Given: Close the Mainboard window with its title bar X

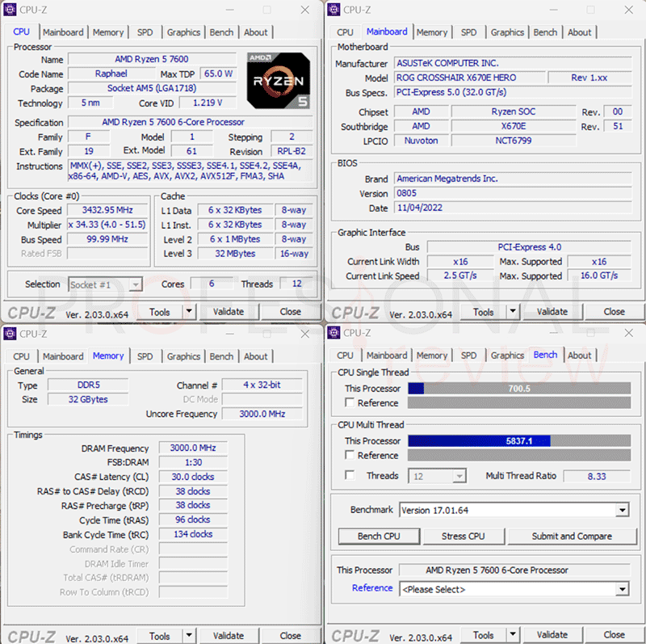Looking at the screenshot, I should point(629,10).
